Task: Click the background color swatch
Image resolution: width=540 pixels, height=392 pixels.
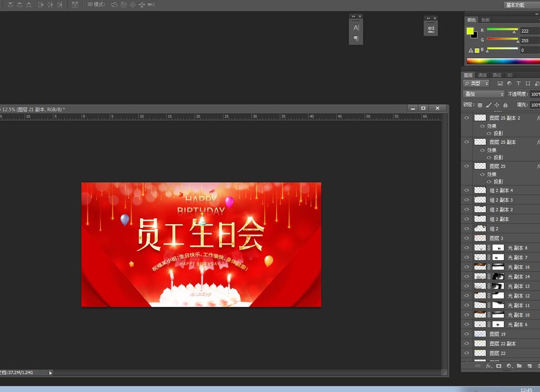Action: pos(475,35)
